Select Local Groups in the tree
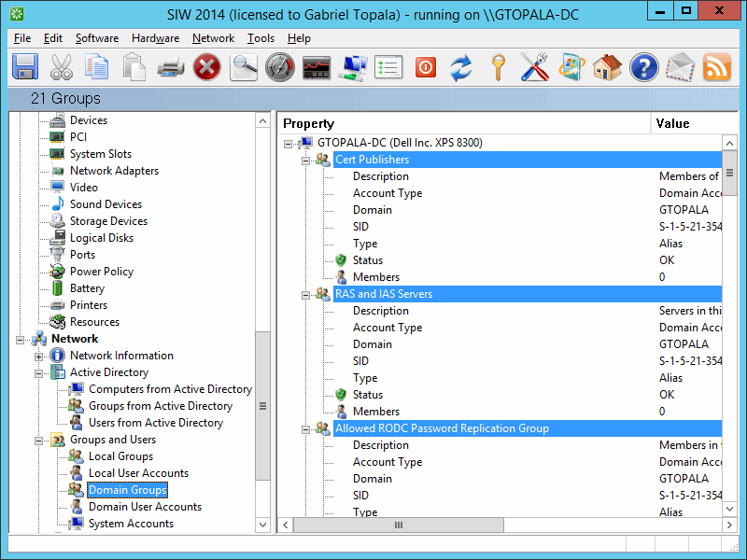This screenshot has width=747, height=560. tap(120, 456)
